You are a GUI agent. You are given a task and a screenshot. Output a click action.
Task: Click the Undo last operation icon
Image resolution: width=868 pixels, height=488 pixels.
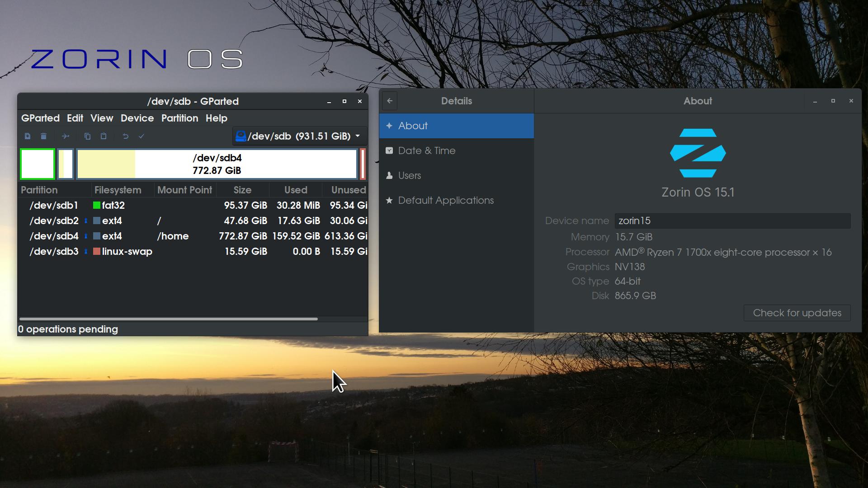pos(126,136)
